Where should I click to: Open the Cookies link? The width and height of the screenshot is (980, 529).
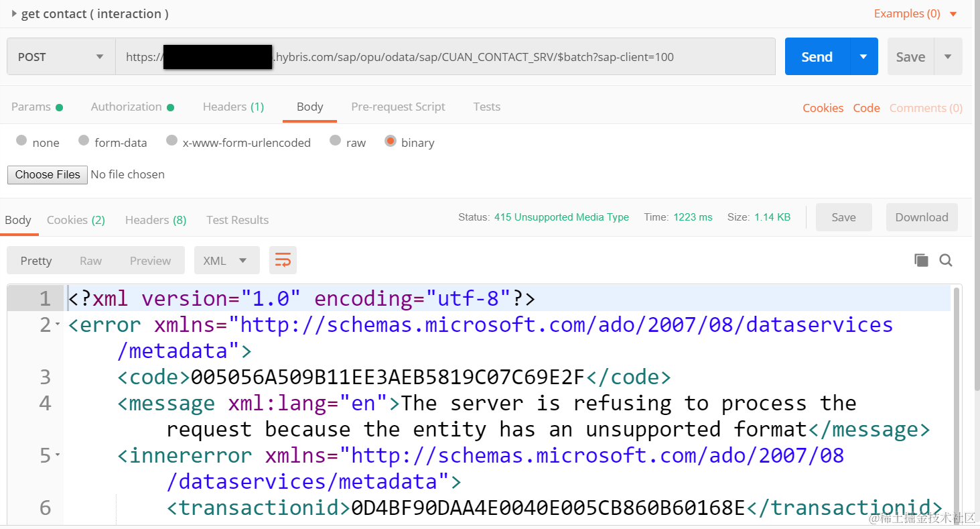[823, 108]
